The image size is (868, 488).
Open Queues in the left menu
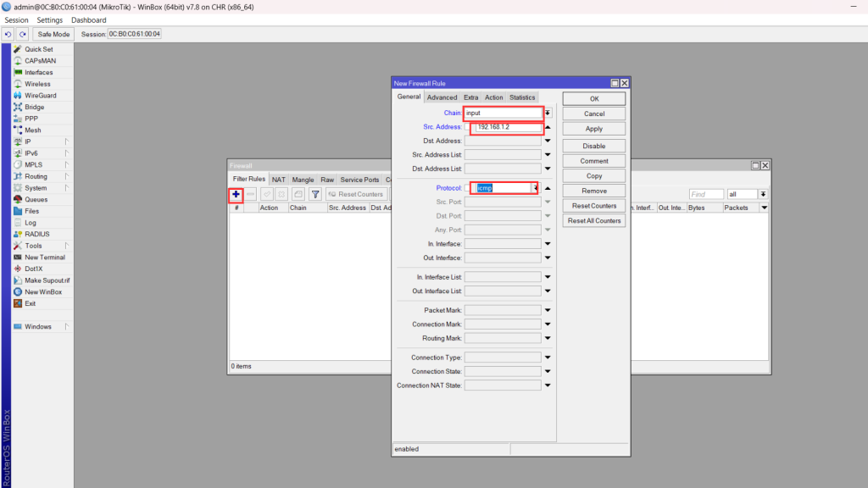(36, 199)
